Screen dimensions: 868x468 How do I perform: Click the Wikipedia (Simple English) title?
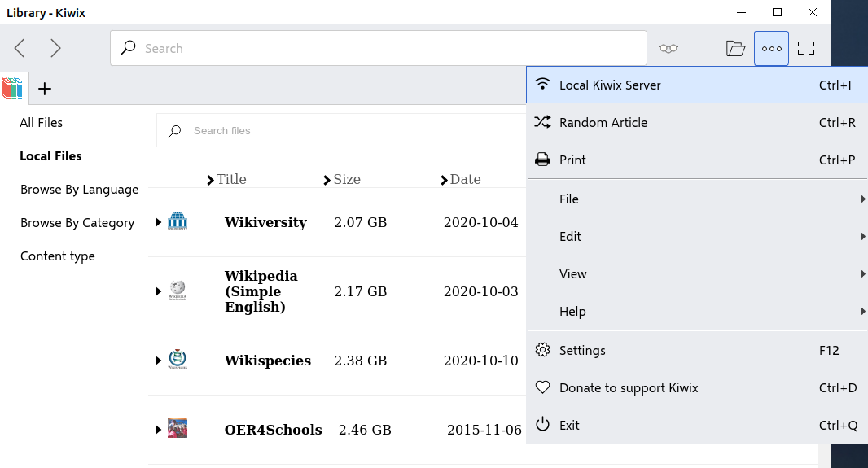[261, 291]
